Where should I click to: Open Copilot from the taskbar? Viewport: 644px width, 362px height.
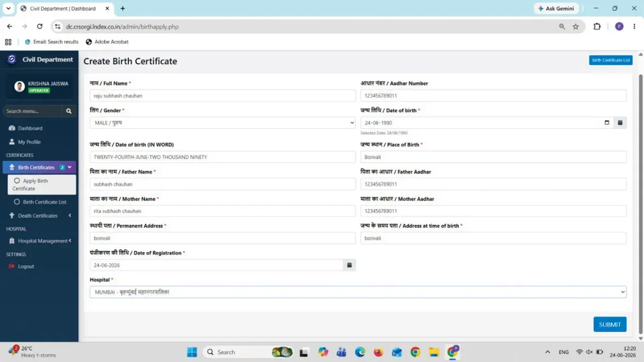point(323,352)
